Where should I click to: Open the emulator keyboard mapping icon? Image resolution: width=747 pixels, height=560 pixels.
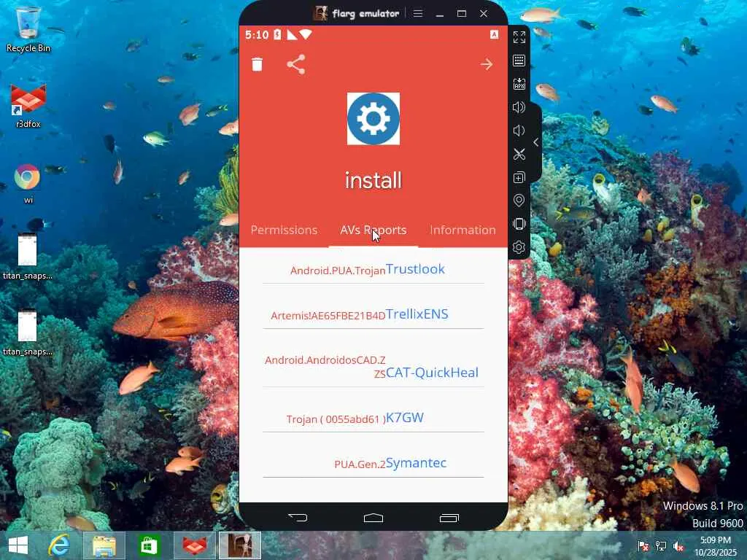(519, 61)
